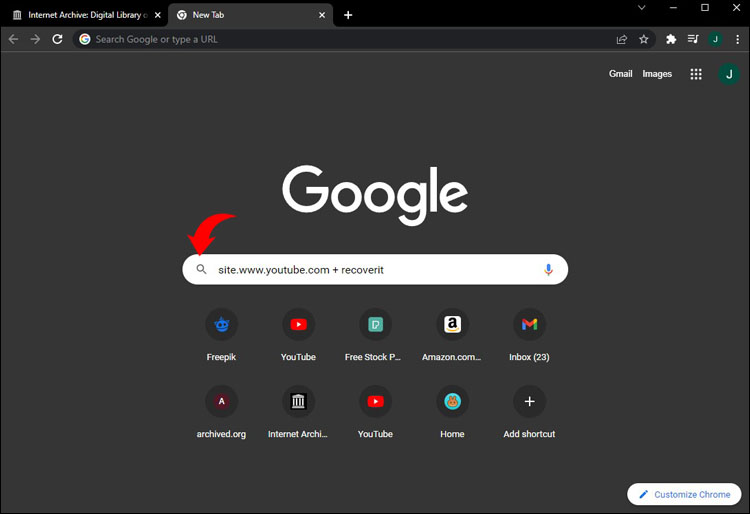Viewport: 750px width, 514px height.
Task: Click the browser back arrow
Action: coord(13,39)
